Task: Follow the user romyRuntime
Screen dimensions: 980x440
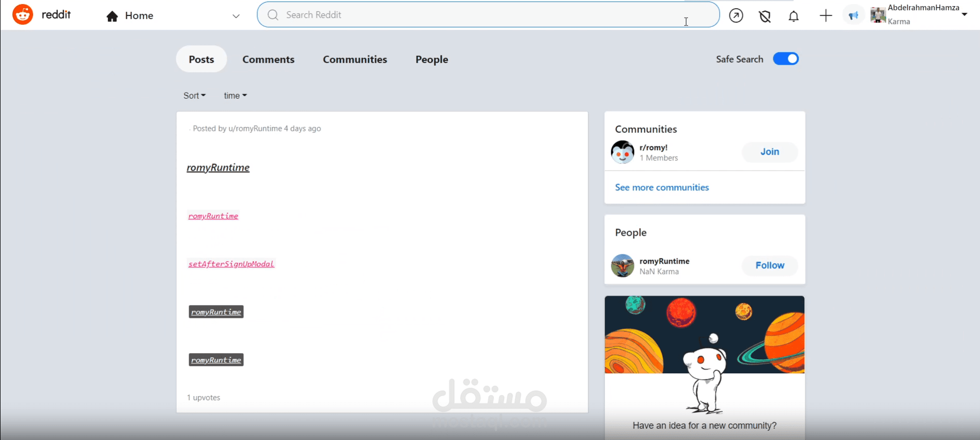Action: [x=770, y=266]
